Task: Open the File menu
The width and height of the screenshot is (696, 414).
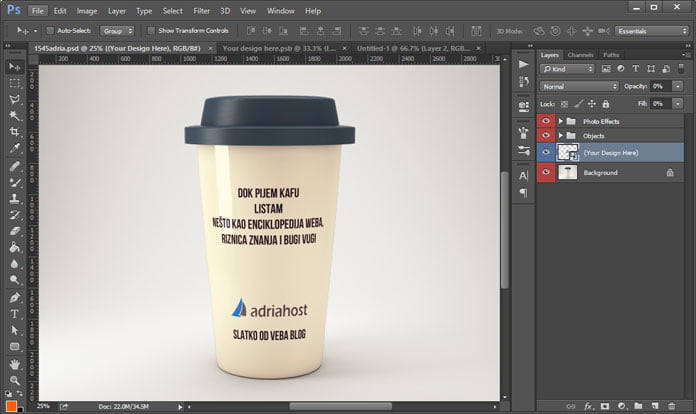Action: coord(38,11)
